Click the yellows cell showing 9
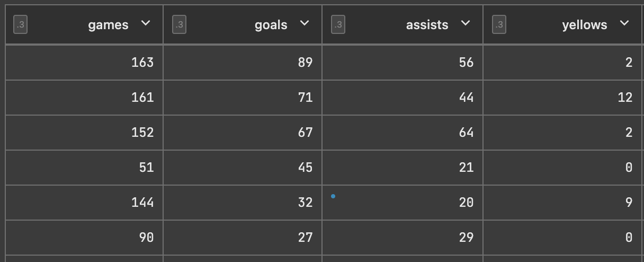Viewport: 644px width, 262px height. click(563, 203)
